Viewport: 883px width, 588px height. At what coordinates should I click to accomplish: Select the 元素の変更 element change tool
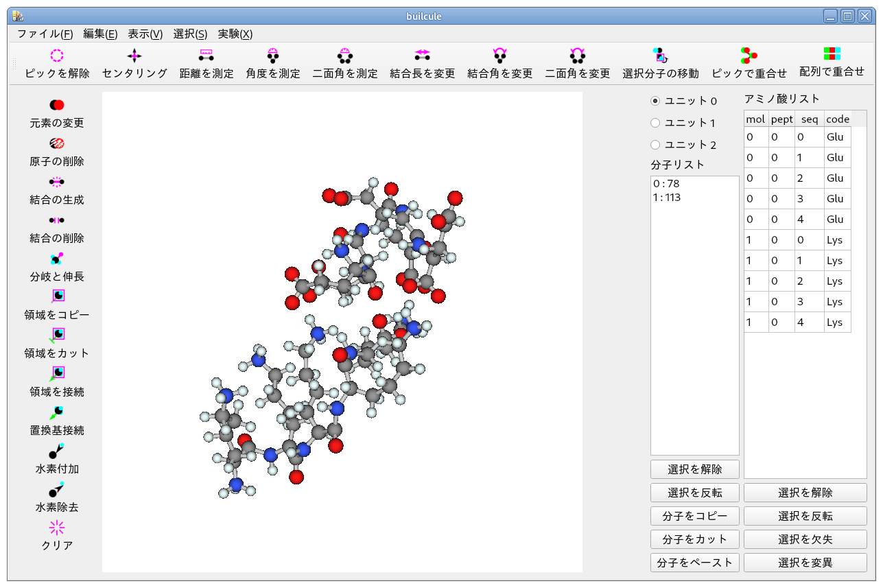[x=57, y=105]
